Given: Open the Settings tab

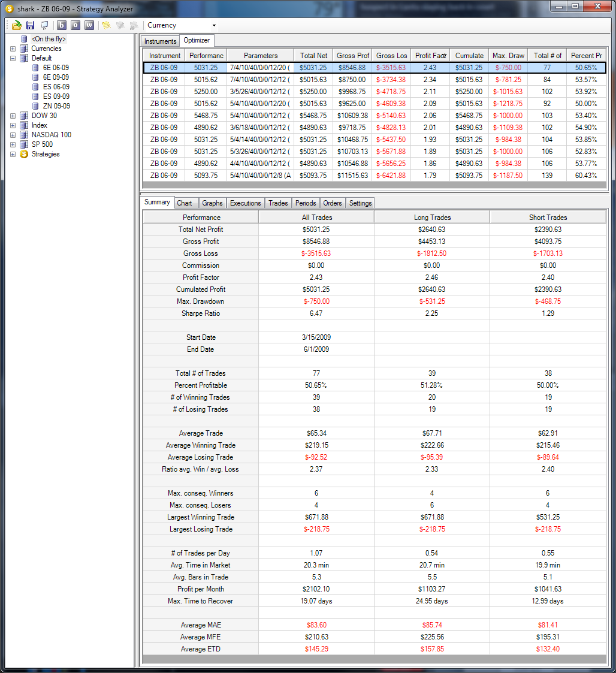Looking at the screenshot, I should tap(360, 203).
